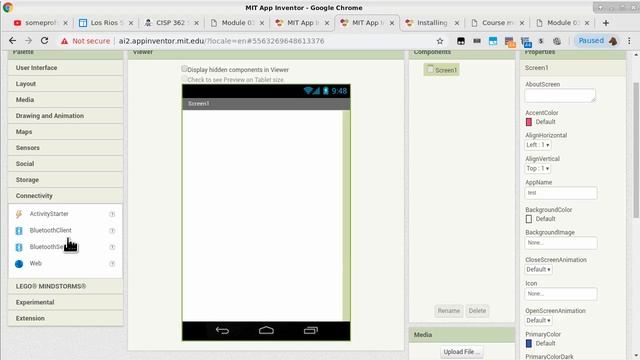
Task: Tap the phone preview recent apps icon
Action: (x=311, y=330)
